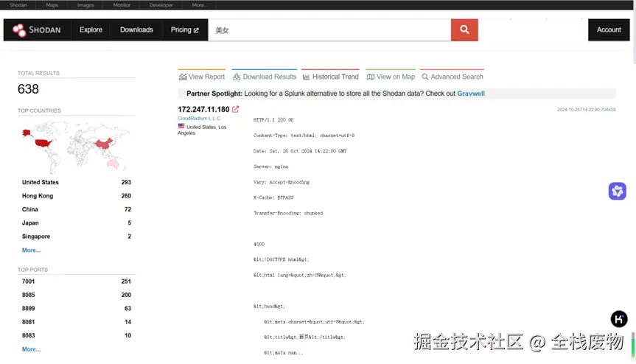The height and width of the screenshot is (364, 636).
Task: Click the 'HTTP/1.1 200 OK' line
Action: 273,120
